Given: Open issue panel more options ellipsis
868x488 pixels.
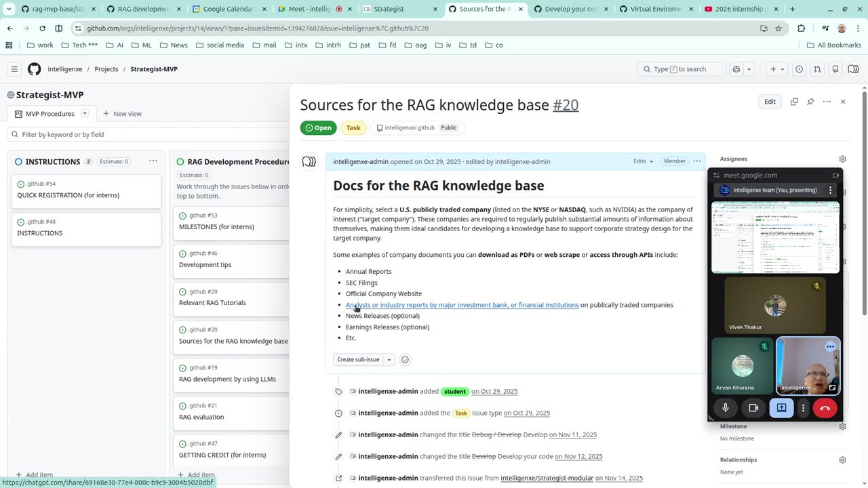Looking at the screenshot, I should (827, 102).
